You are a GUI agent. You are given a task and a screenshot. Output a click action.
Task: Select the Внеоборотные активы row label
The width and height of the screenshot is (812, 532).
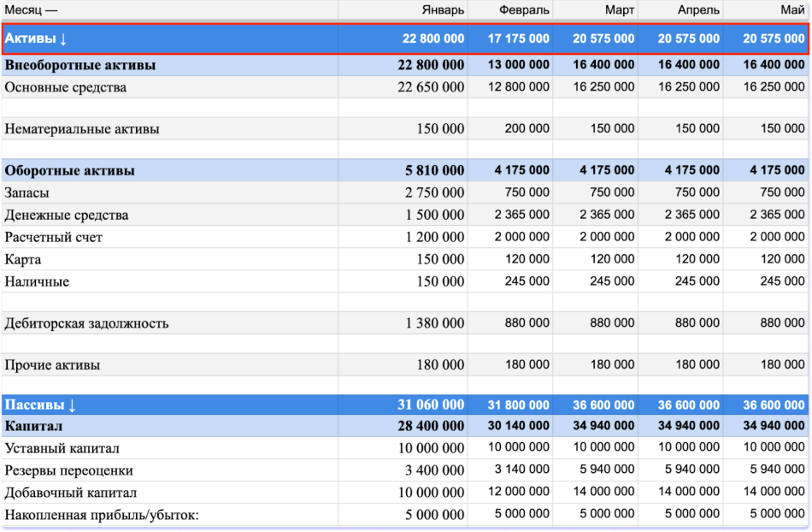tap(80, 65)
